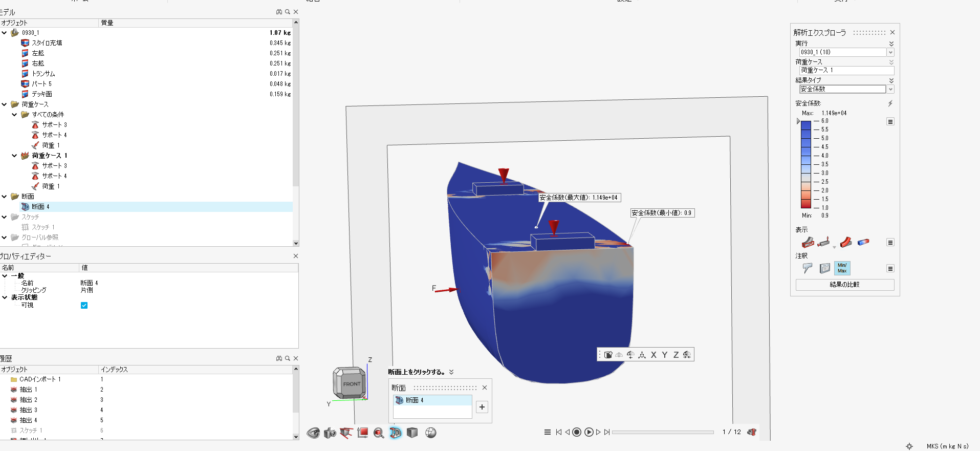
Task: Collapse the 荷重ケース 1 tree node
Action: coord(14,156)
